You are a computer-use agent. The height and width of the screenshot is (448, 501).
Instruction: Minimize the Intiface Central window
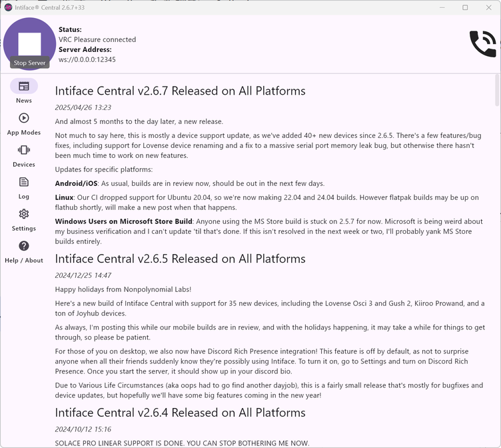coord(442,7)
